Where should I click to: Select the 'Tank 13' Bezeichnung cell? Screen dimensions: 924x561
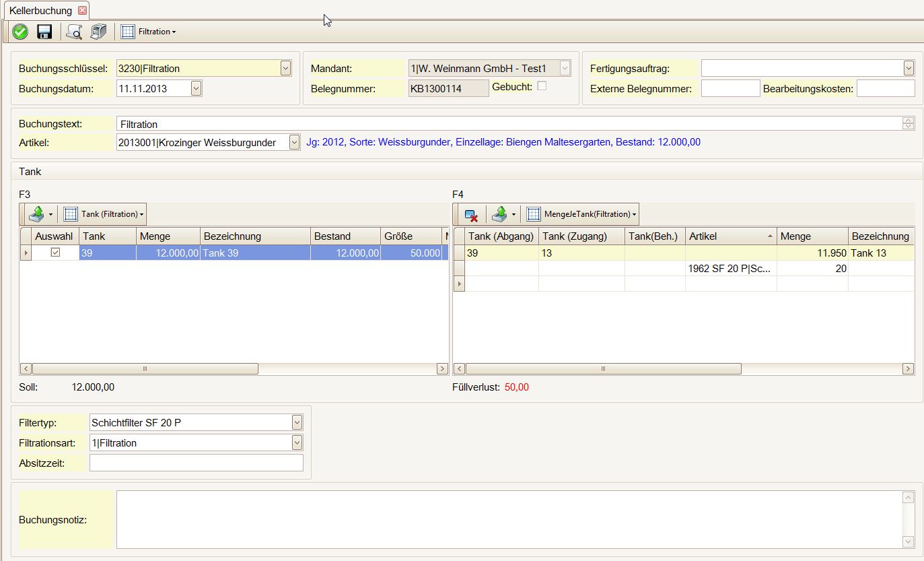pyautogui.click(x=881, y=253)
